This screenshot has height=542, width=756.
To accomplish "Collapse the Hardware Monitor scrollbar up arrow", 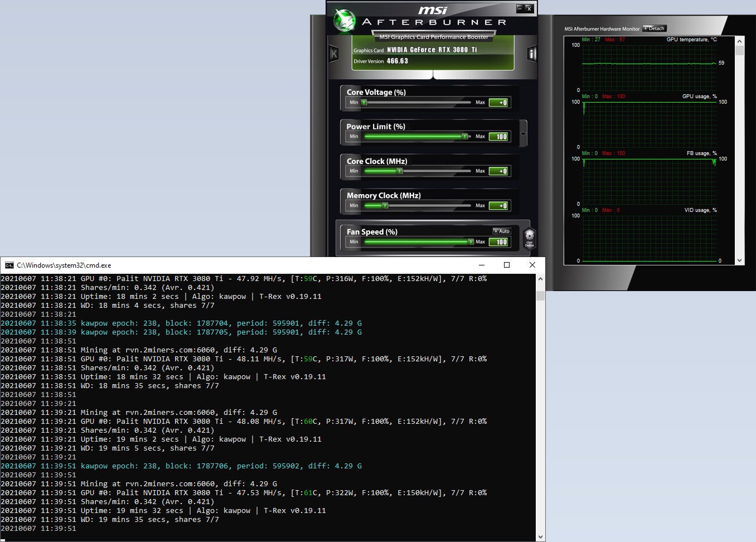I will pos(740,40).
